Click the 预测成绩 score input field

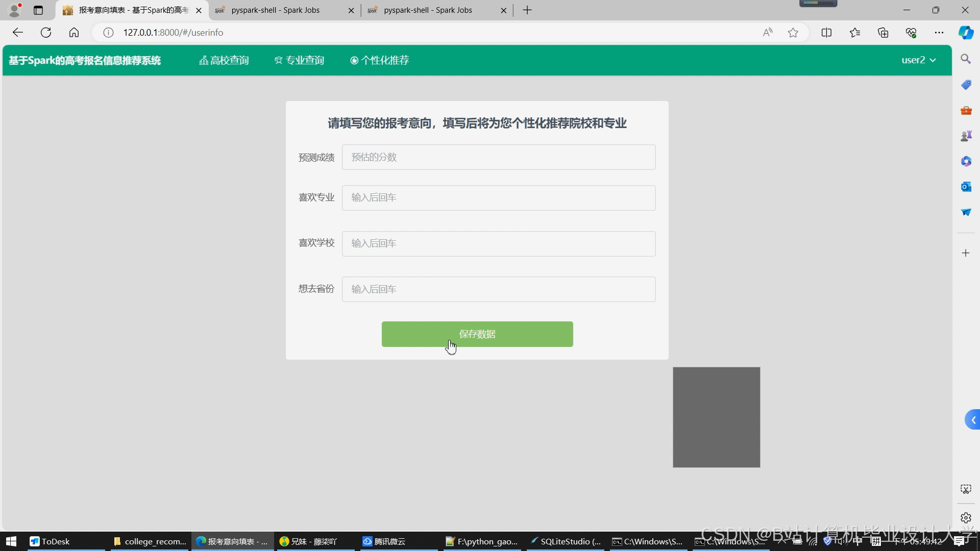click(498, 157)
